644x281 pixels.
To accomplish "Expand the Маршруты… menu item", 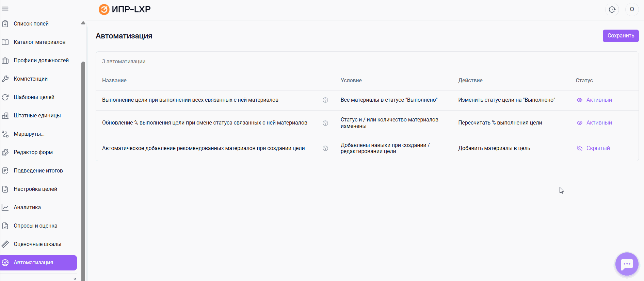I will (x=29, y=134).
